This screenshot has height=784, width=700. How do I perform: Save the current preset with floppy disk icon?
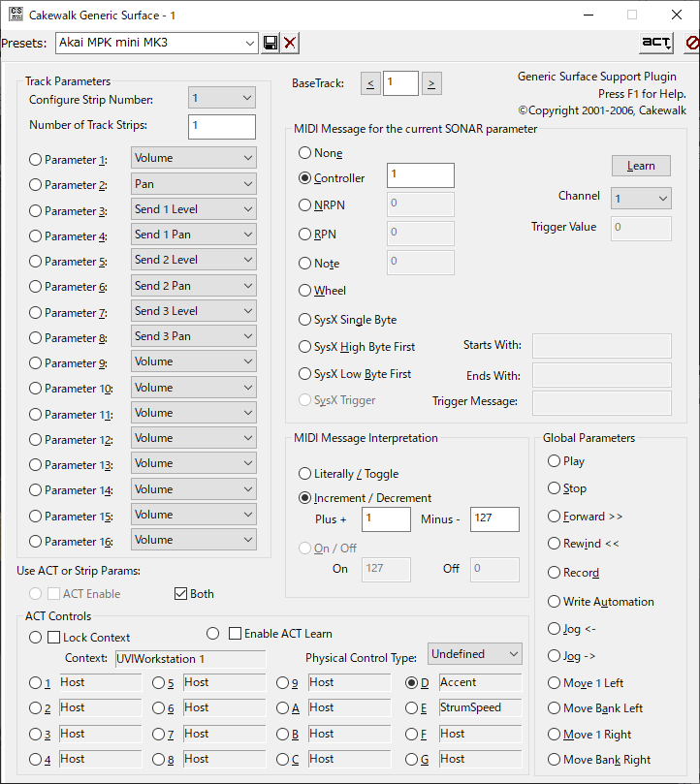271,43
